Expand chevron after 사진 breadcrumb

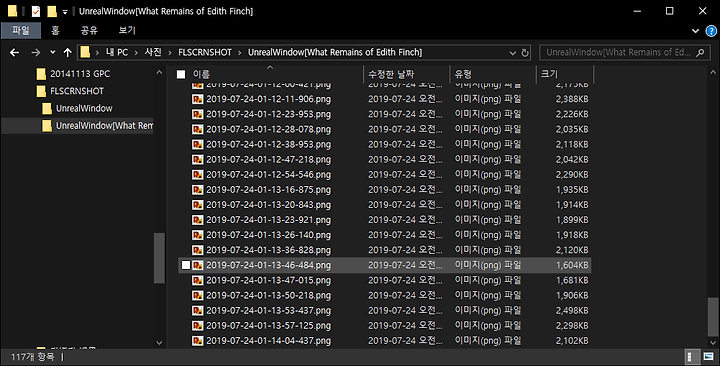pyautogui.click(x=170, y=52)
